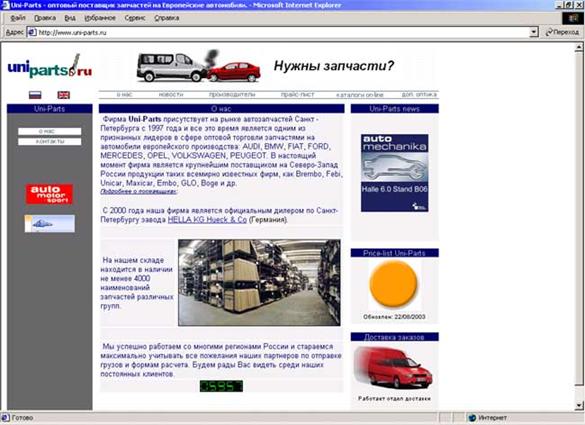Expand the address bar history dropdown

534,32
